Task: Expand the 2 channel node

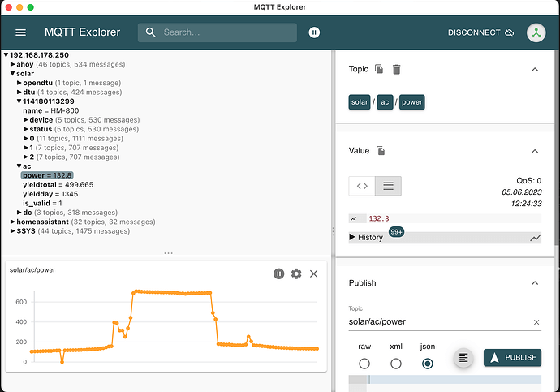Action: (x=26, y=157)
